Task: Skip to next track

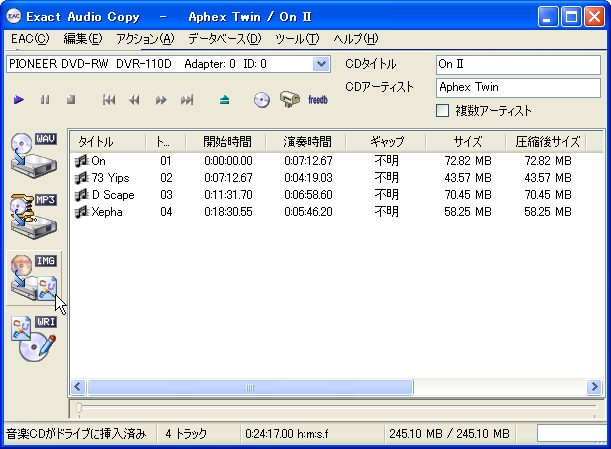Action: [x=187, y=100]
